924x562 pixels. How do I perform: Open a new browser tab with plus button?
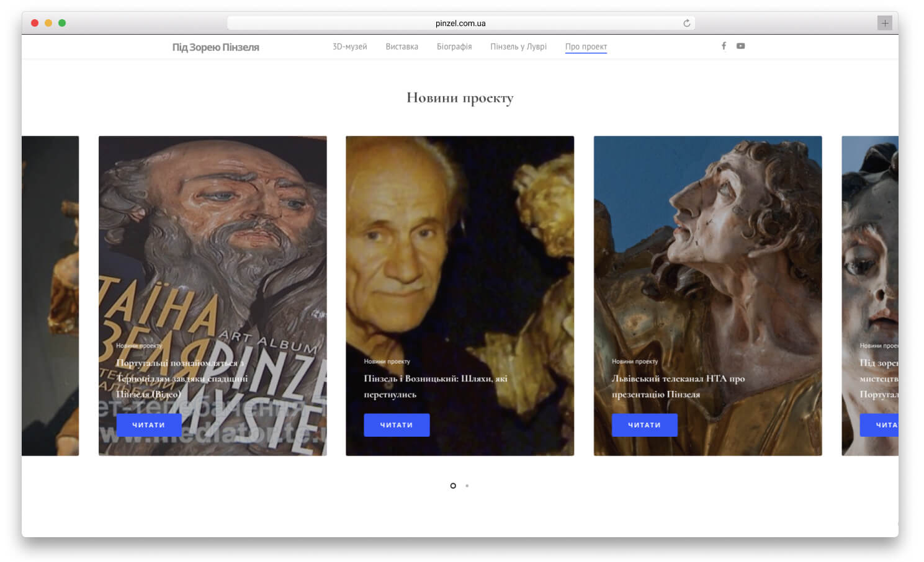tap(884, 23)
